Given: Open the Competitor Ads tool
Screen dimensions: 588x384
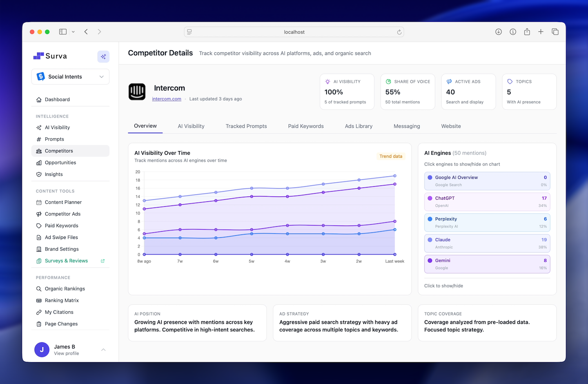Looking at the screenshot, I should coord(62,214).
